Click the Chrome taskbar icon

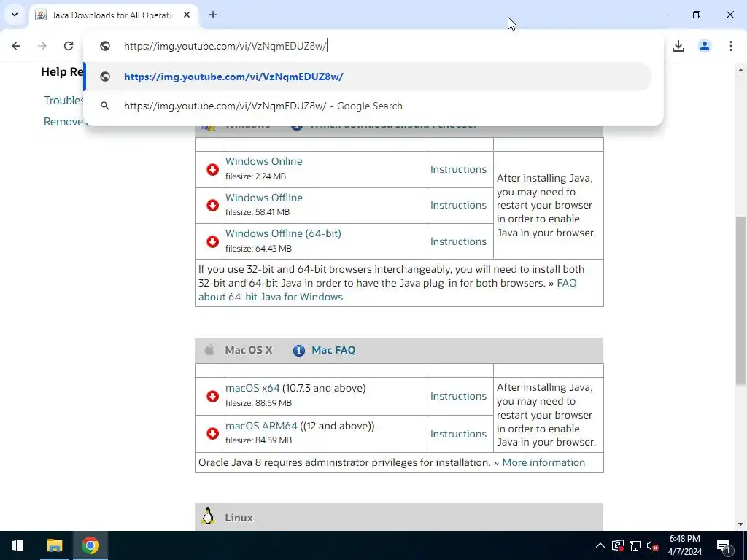[90, 545]
